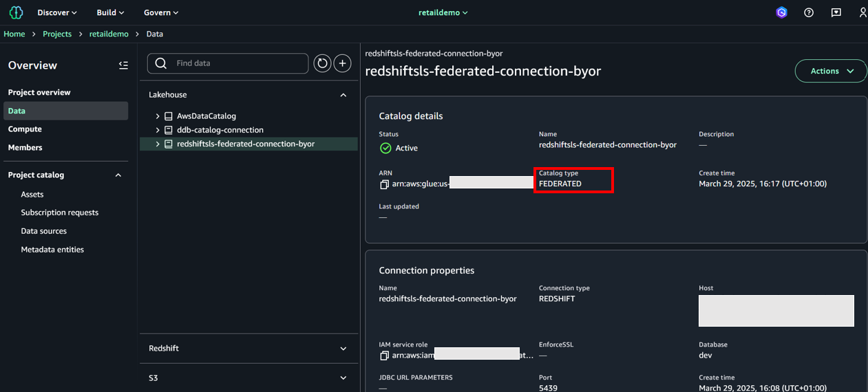
Task: Open the help question-mark icon
Action: (x=809, y=12)
